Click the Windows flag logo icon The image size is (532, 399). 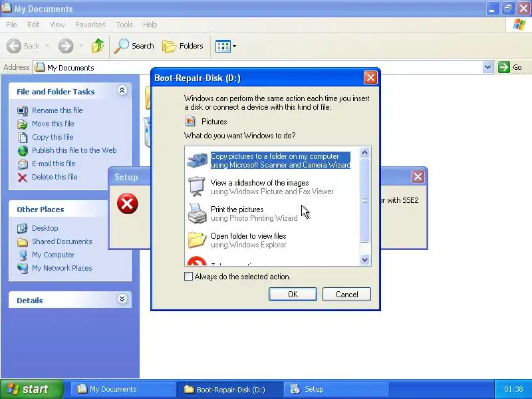(x=519, y=25)
